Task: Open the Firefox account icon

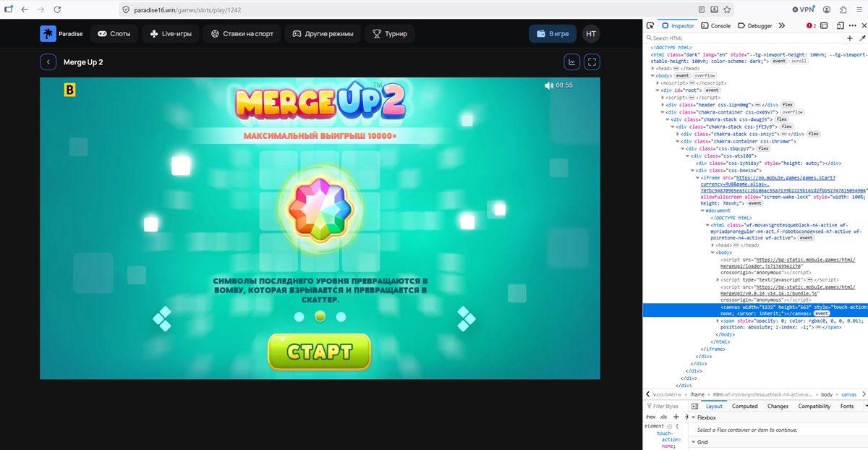Action: [826, 9]
